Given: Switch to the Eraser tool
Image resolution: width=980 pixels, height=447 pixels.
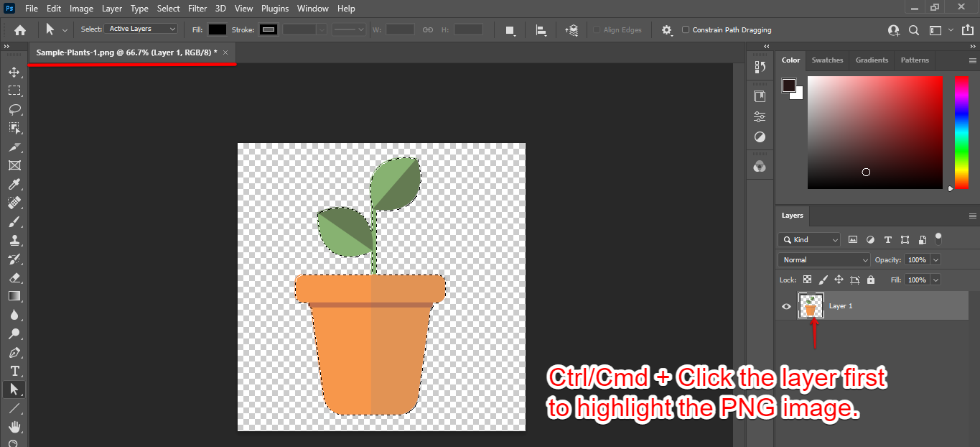Looking at the screenshot, I should 14,278.
